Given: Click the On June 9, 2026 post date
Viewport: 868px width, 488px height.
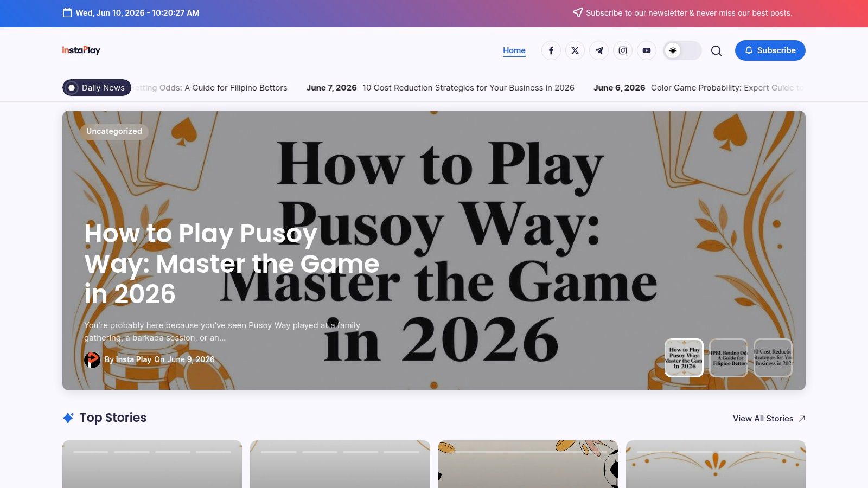Looking at the screenshot, I should (184, 359).
